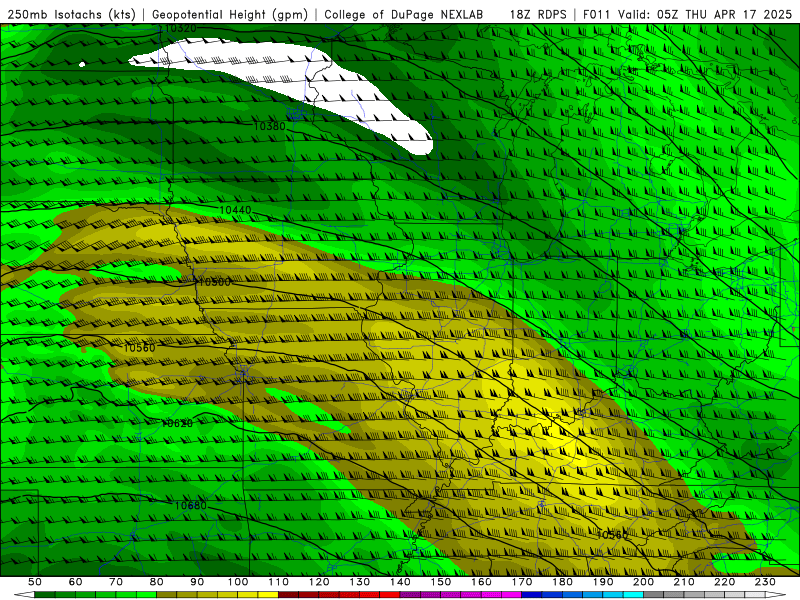800x600 pixels.
Task: Click the bright yellow swatch just before 110
Action: pos(267,595)
